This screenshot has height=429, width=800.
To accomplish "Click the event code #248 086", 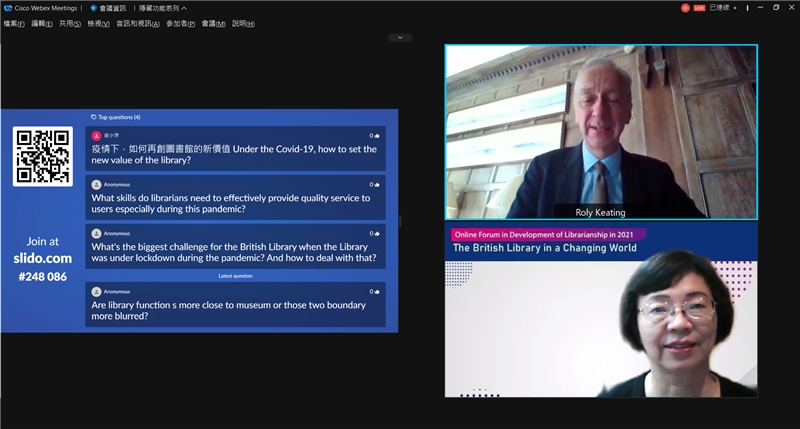I will 43,276.
